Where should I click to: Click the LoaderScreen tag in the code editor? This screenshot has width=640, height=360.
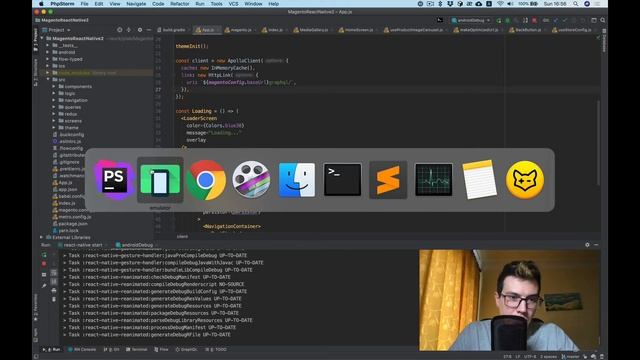pos(200,118)
